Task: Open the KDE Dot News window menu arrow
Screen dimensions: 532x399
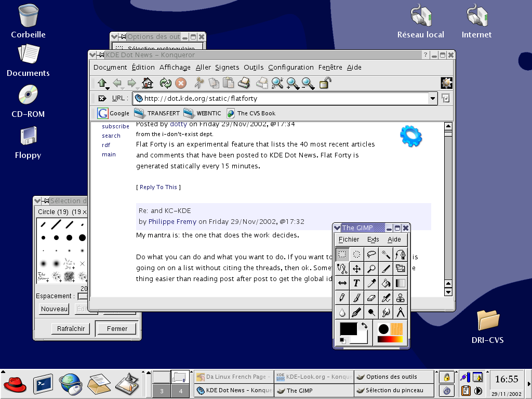Action: tap(92, 55)
